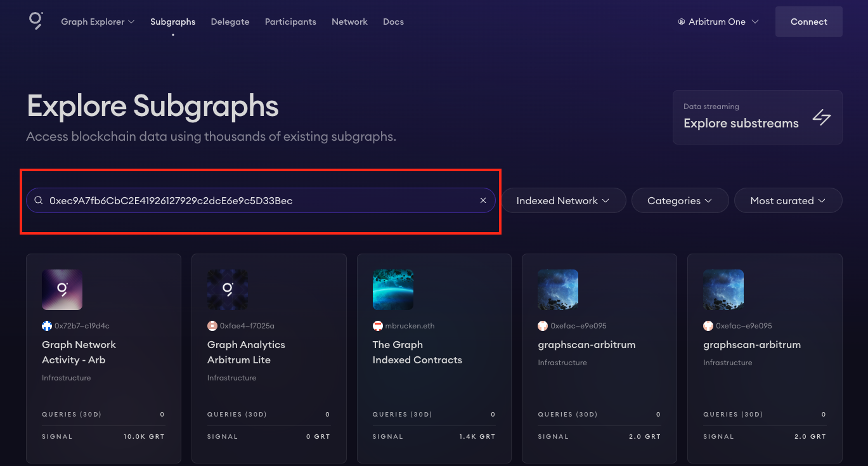Click The Graph logo icon
The width and height of the screenshot is (868, 466).
pos(36,21)
